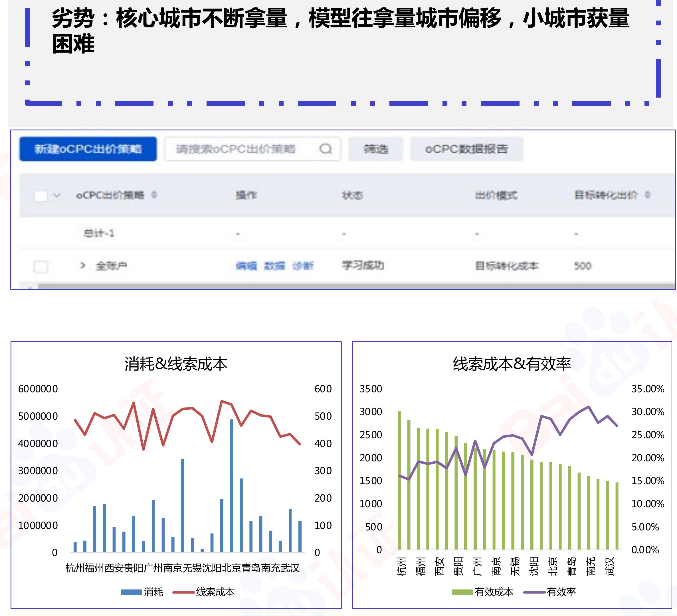Click the 编辑 link in 全账户 row
This screenshot has width=677, height=616.
tap(246, 266)
